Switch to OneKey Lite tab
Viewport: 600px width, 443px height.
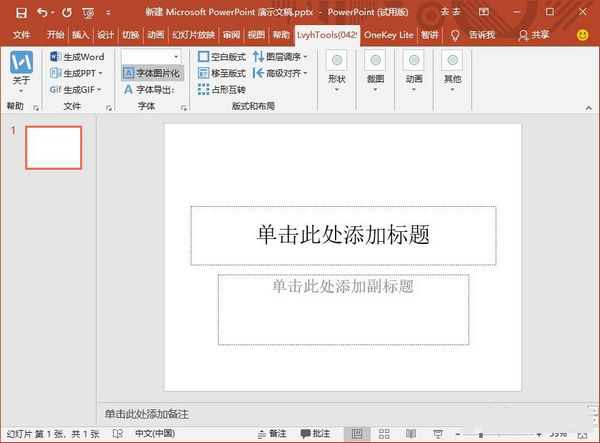[x=389, y=34]
